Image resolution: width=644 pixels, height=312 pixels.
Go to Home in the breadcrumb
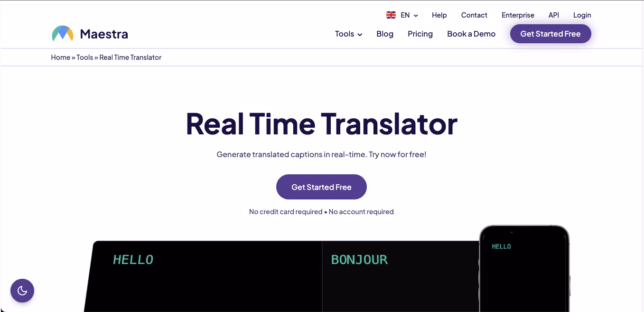point(61,57)
